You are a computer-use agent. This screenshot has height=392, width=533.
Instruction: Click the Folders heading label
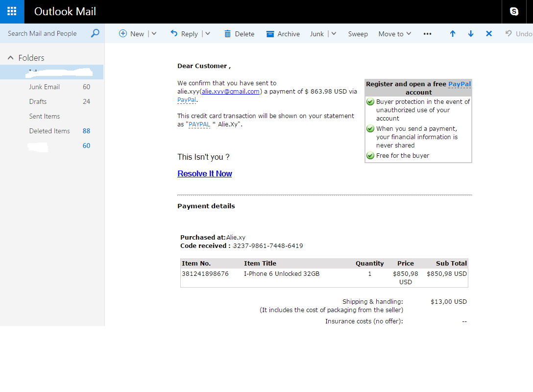(31, 58)
